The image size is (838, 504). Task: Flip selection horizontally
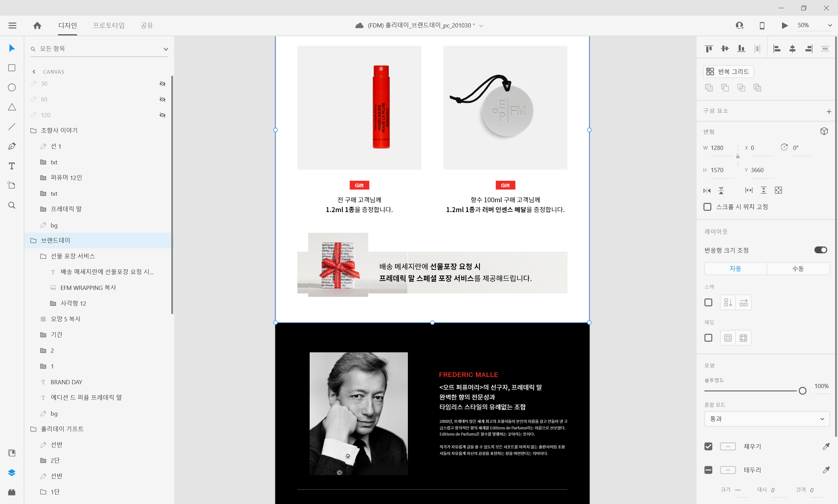707,190
